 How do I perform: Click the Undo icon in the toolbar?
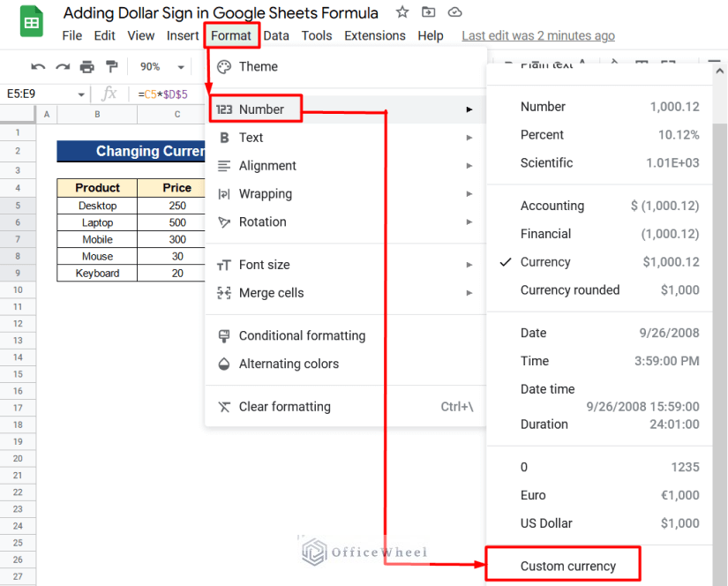pyautogui.click(x=38, y=66)
